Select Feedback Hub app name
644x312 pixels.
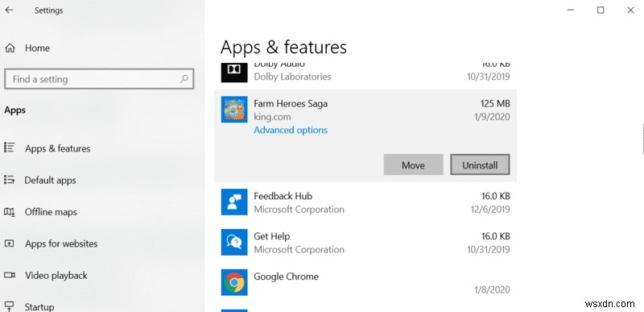coord(283,196)
